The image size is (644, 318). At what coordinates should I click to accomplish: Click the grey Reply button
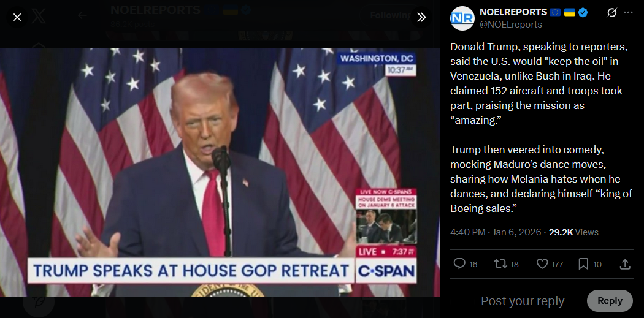[610, 301]
